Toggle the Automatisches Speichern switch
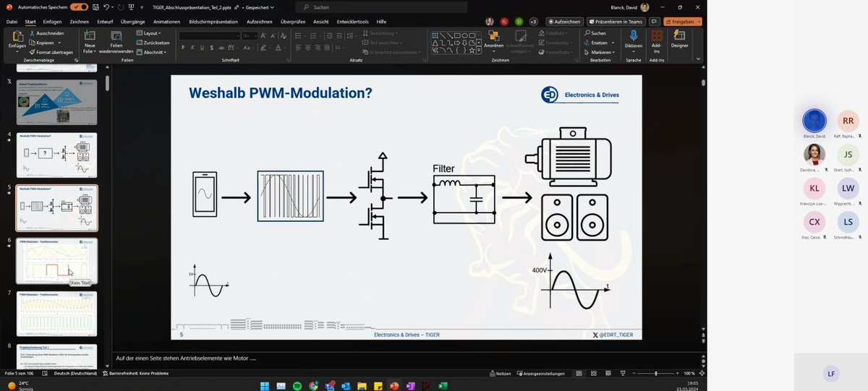 pyautogui.click(x=80, y=7)
